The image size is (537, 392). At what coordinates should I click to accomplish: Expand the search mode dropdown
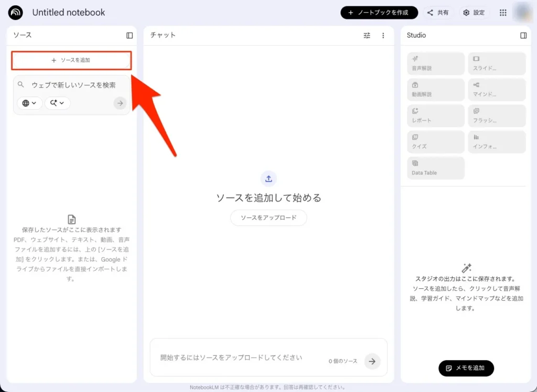57,103
